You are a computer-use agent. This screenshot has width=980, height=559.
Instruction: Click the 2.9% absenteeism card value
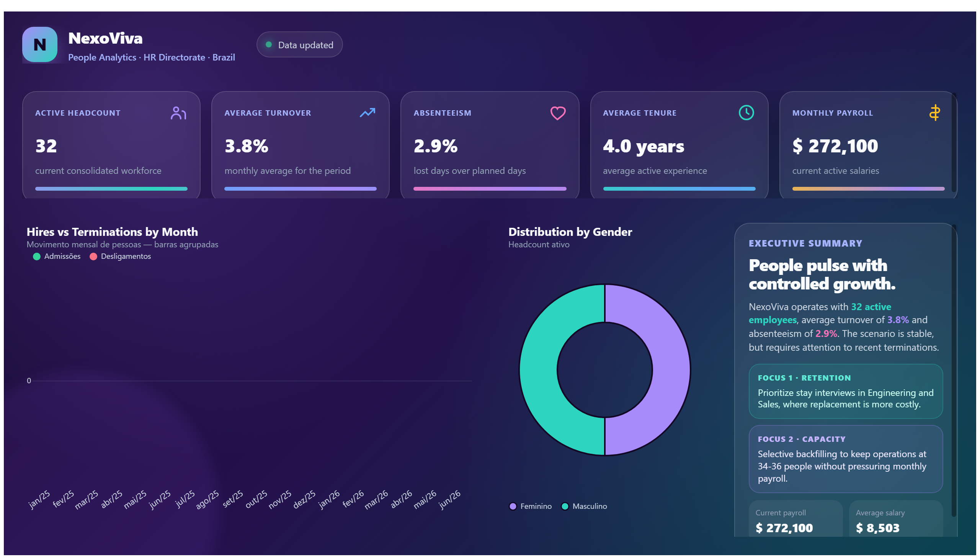435,146
